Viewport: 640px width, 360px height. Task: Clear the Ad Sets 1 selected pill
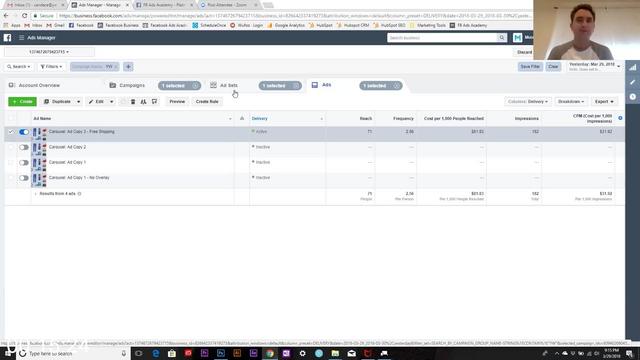[x=296, y=86]
